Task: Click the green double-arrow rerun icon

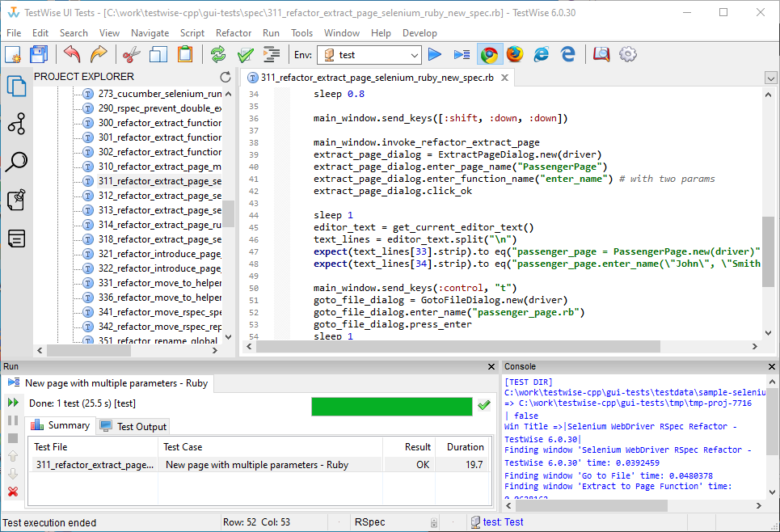Action: pos(13,403)
